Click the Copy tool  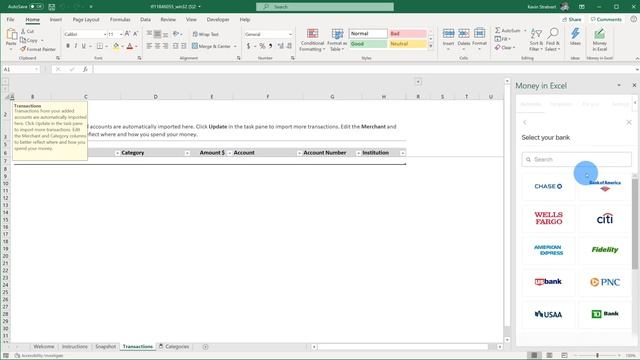[x=29, y=40]
